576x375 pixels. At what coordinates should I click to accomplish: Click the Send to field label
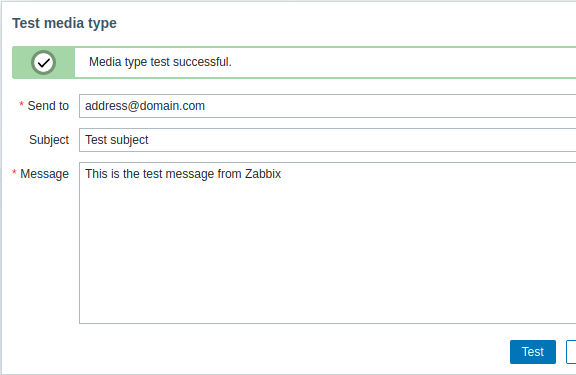tap(48, 106)
